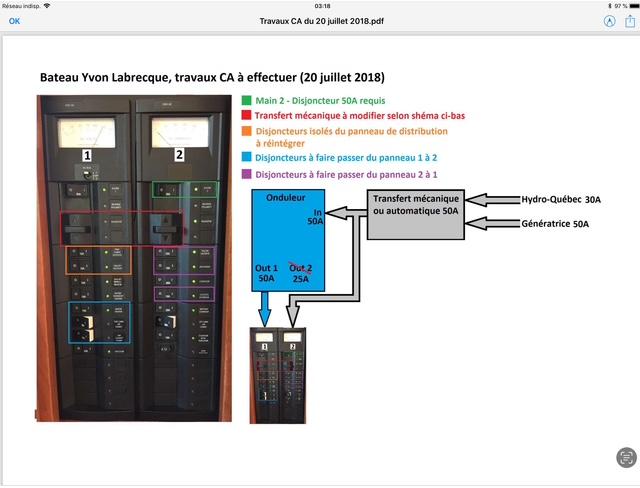
Task: Tap the panel number '2' label in large photo
Action: 179,155
